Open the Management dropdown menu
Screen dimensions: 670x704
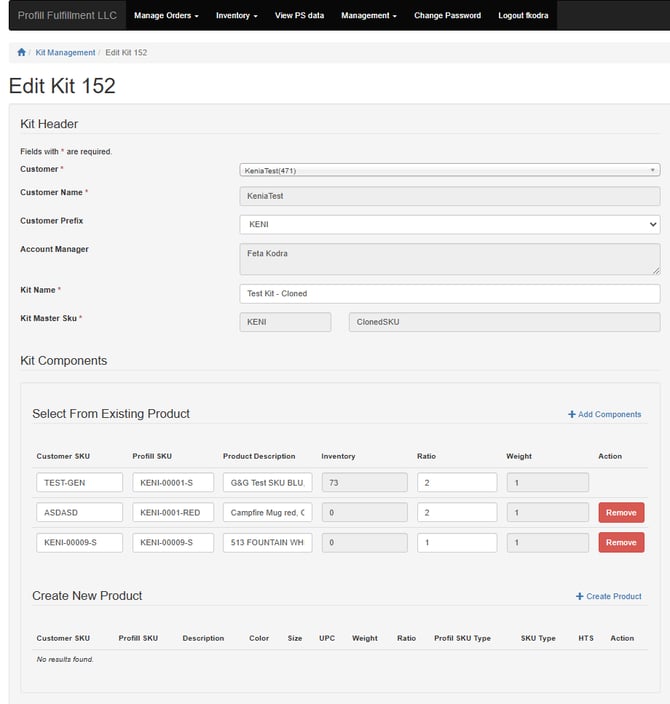pos(368,16)
